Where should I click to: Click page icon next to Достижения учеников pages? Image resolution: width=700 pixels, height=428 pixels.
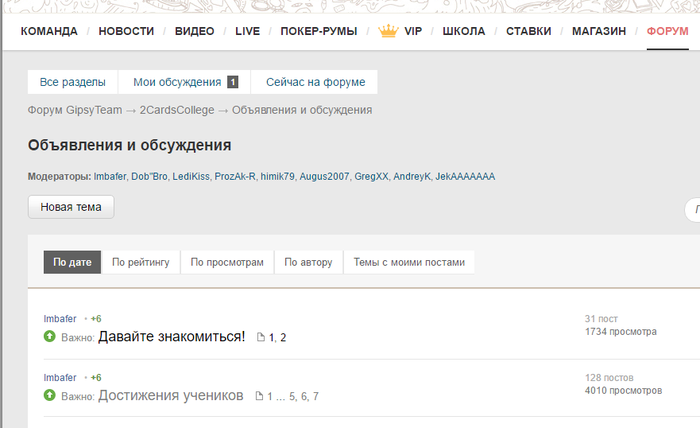[x=259, y=396]
